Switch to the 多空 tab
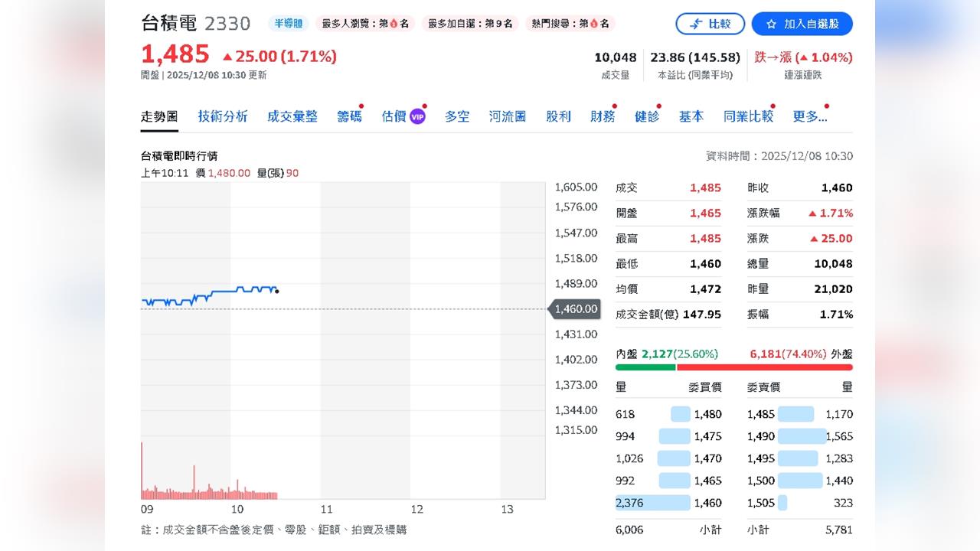Viewport: 980px width, 551px height. [x=457, y=116]
